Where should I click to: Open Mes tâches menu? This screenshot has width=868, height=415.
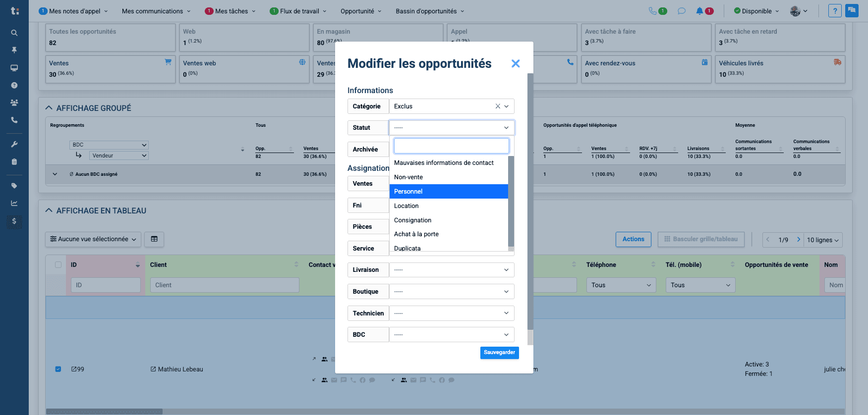(231, 11)
